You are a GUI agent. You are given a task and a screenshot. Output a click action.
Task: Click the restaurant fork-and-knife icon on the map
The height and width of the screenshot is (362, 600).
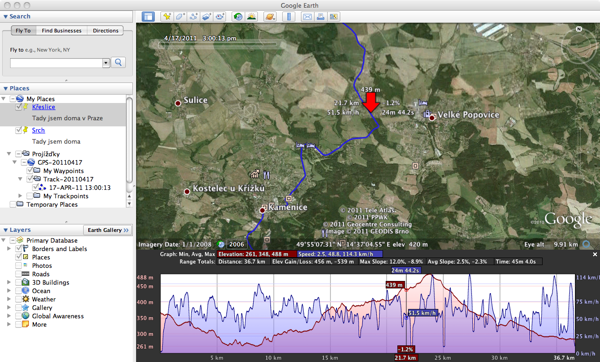267,175
